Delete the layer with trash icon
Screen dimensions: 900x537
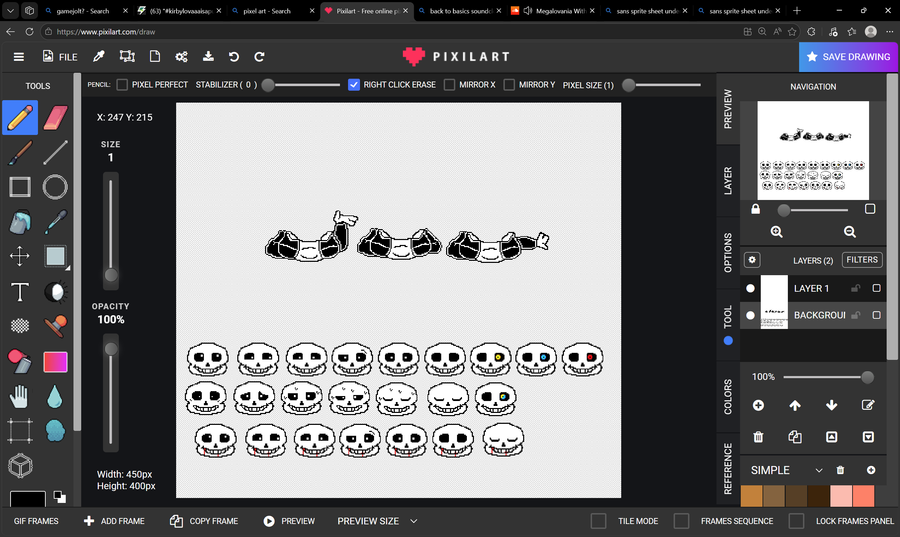[758, 437]
